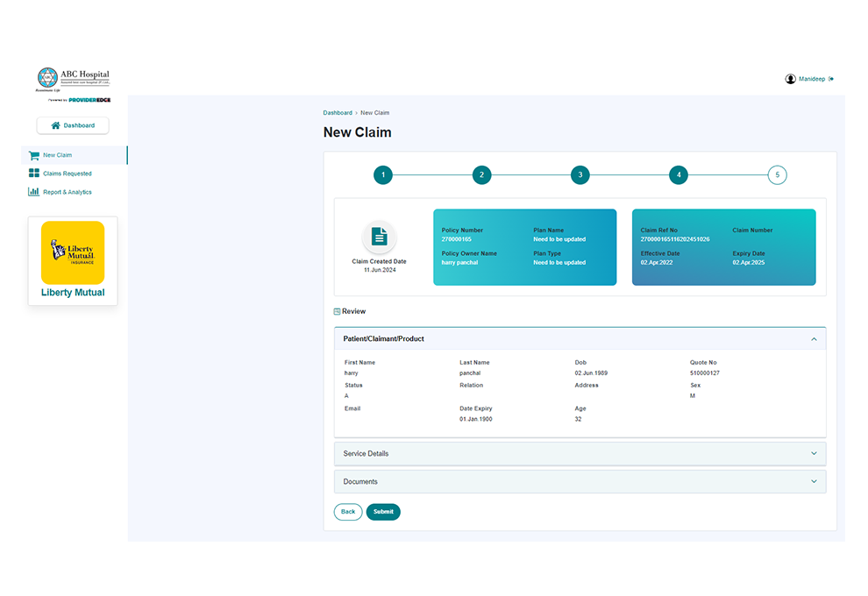Image resolution: width=868 pixels, height=596 pixels.
Task: Select New Claim in the sidebar menu
Action: (59, 155)
